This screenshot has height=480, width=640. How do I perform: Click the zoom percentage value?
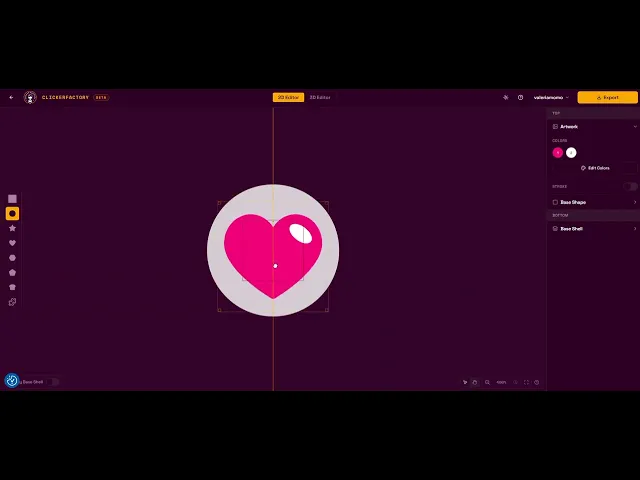501,382
